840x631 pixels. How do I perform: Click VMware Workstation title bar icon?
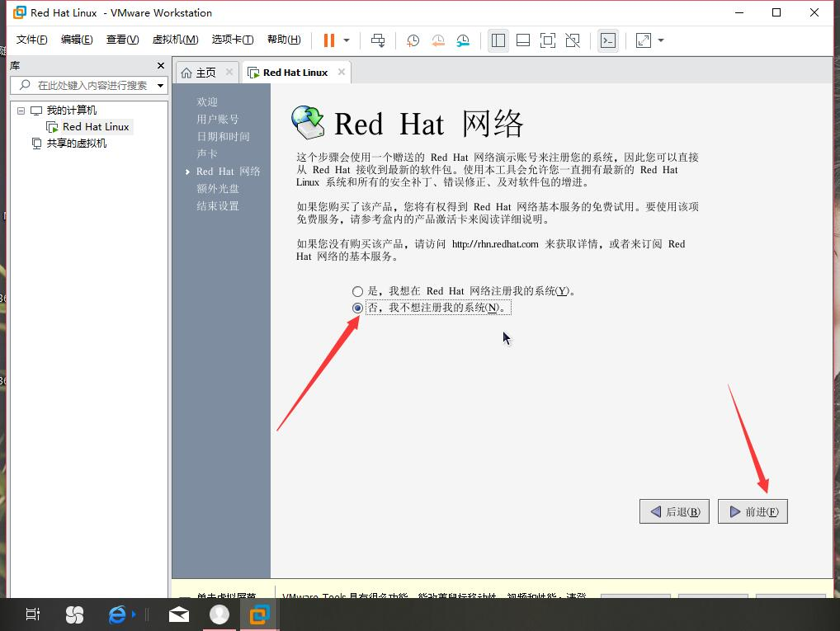pos(20,12)
